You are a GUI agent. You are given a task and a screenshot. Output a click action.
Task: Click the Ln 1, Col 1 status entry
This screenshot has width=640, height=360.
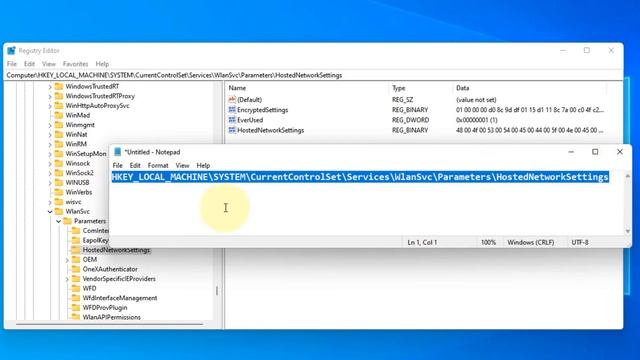point(422,242)
